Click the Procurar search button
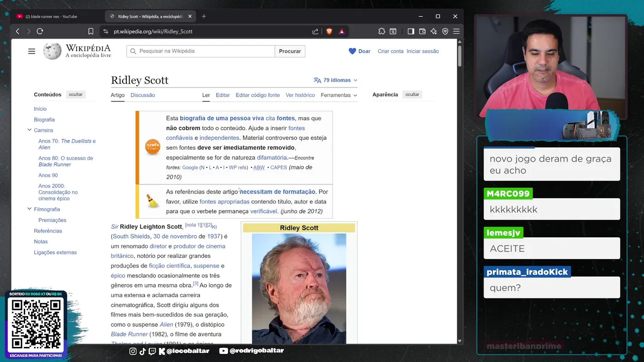The image size is (644, 362). click(x=290, y=51)
